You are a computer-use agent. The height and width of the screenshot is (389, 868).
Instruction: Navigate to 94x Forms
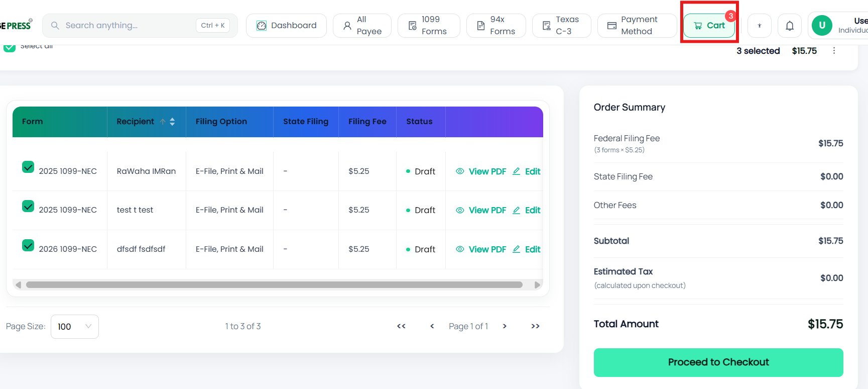[x=496, y=26]
